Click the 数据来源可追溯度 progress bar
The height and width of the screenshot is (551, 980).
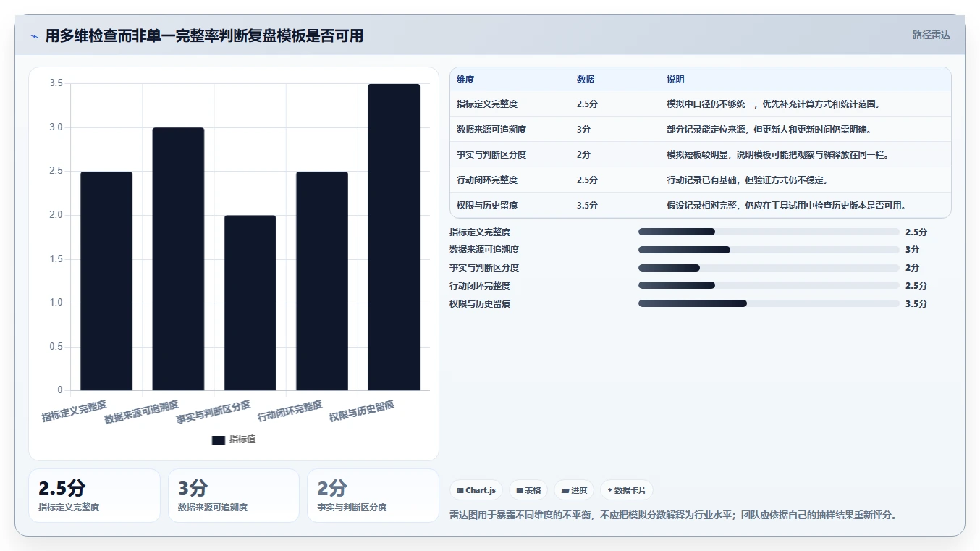(769, 250)
